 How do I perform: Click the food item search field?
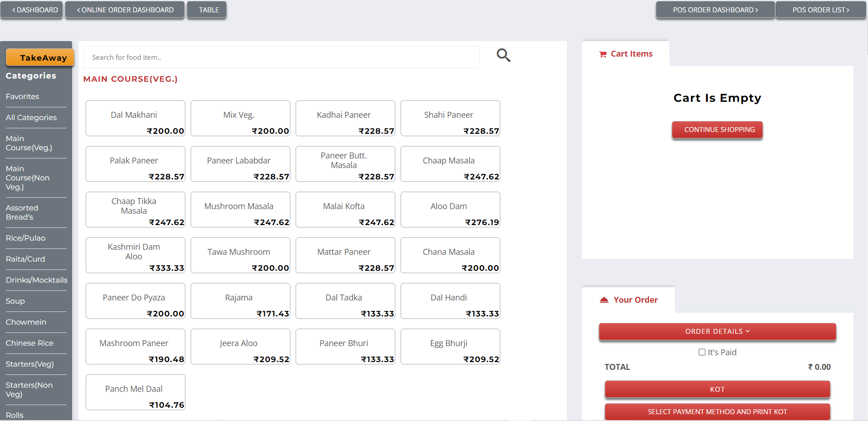click(281, 57)
